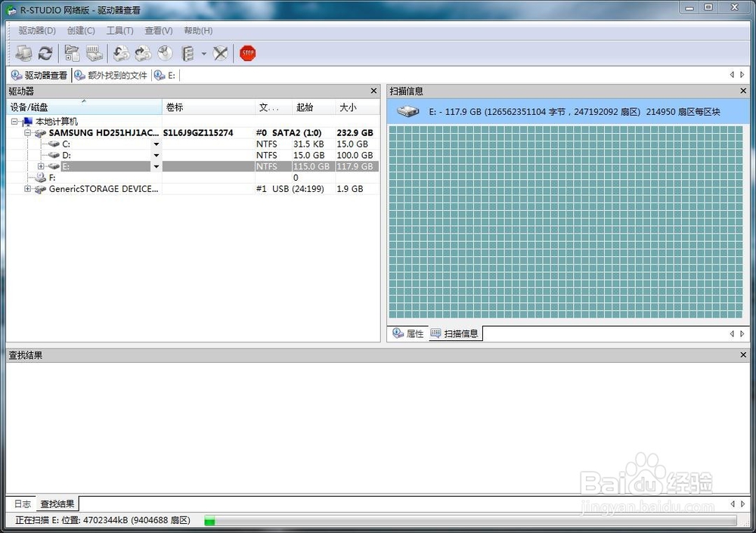Click the connect to remote computer icon
This screenshot has height=533, width=756.
pyautogui.click(x=23, y=53)
